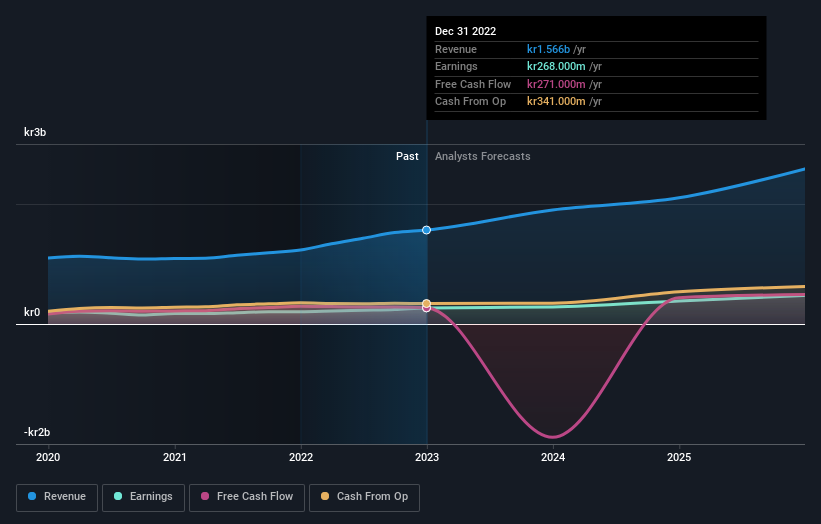The image size is (821, 524).
Task: Click the blue Revenue data point marker
Action: click(427, 230)
